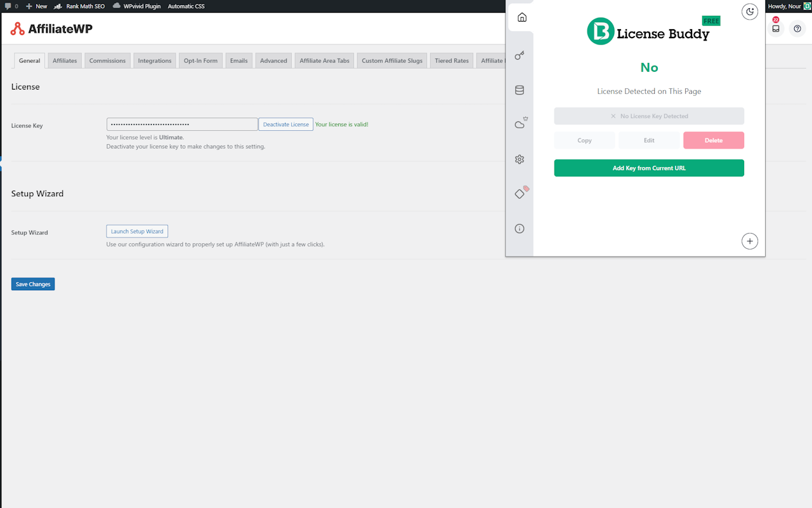
Task: Open the Affiliate Area Tabs tab
Action: click(324, 61)
